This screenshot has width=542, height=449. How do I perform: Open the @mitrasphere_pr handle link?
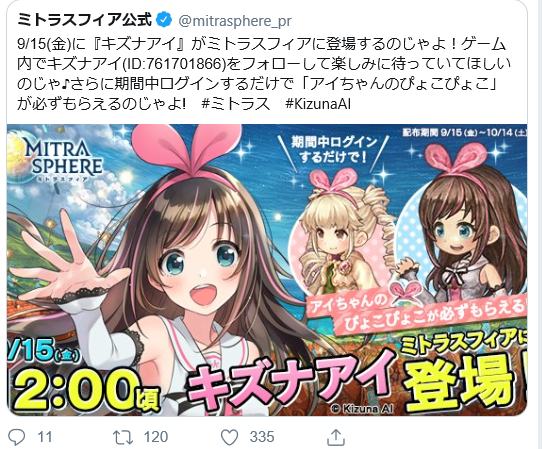235,21
